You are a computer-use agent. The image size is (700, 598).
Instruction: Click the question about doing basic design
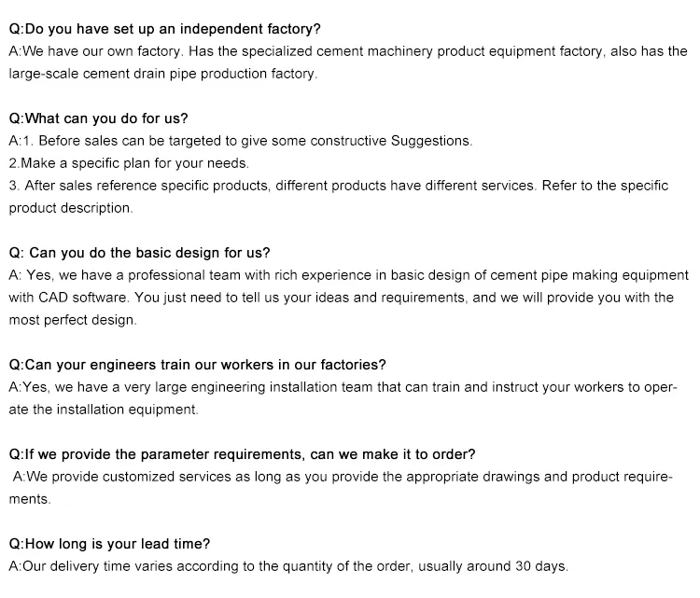coord(139,253)
